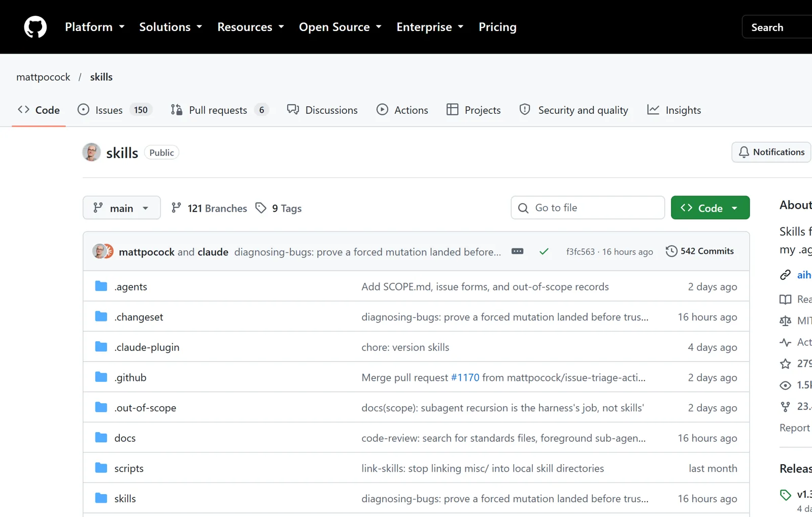This screenshot has width=812, height=517.
Task: Open the .agents folder icon
Action: [101, 286]
